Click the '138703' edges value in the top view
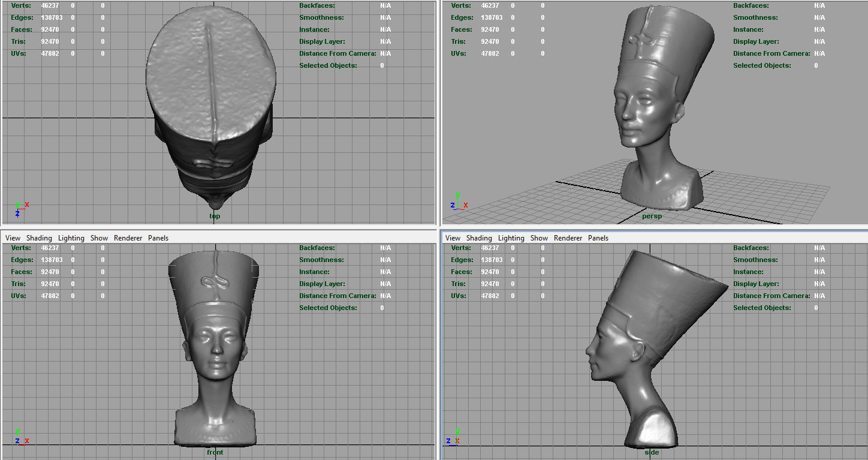The image size is (868, 460). 52,17
